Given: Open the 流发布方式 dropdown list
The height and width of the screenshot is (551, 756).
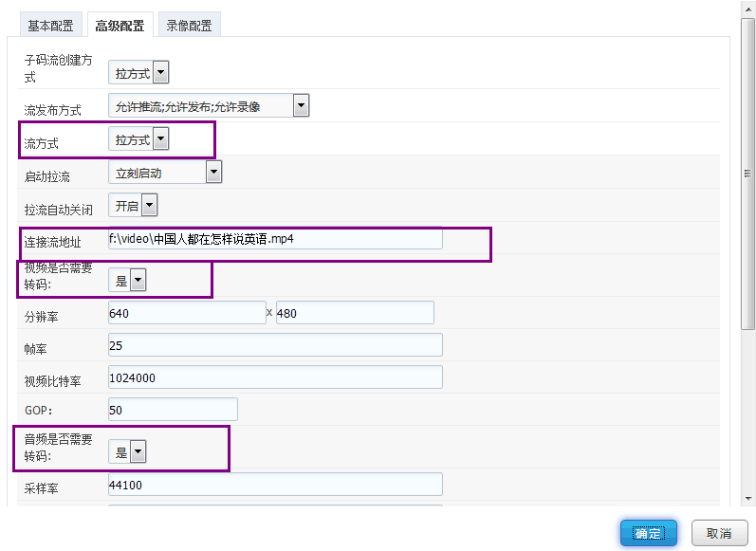Looking at the screenshot, I should [209, 105].
